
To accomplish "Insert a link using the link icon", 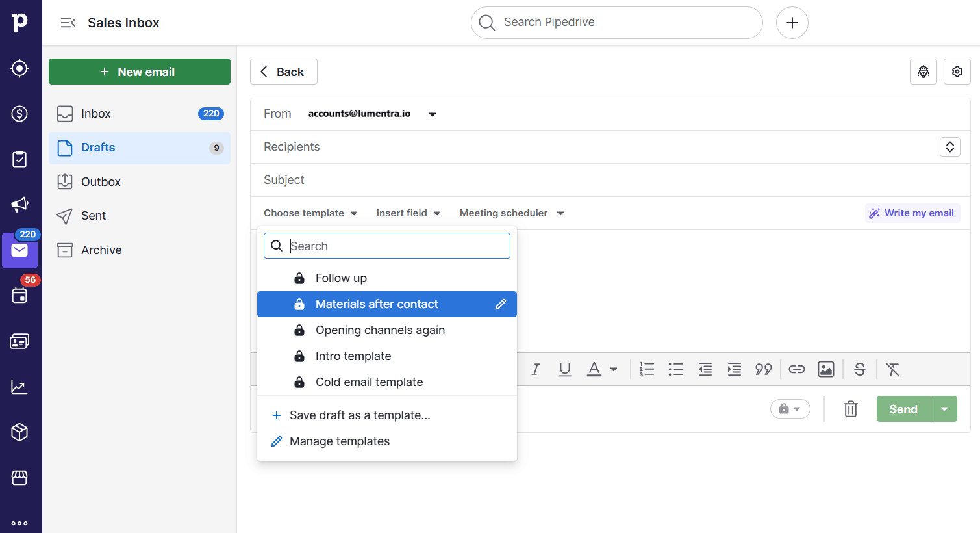I will pos(796,369).
